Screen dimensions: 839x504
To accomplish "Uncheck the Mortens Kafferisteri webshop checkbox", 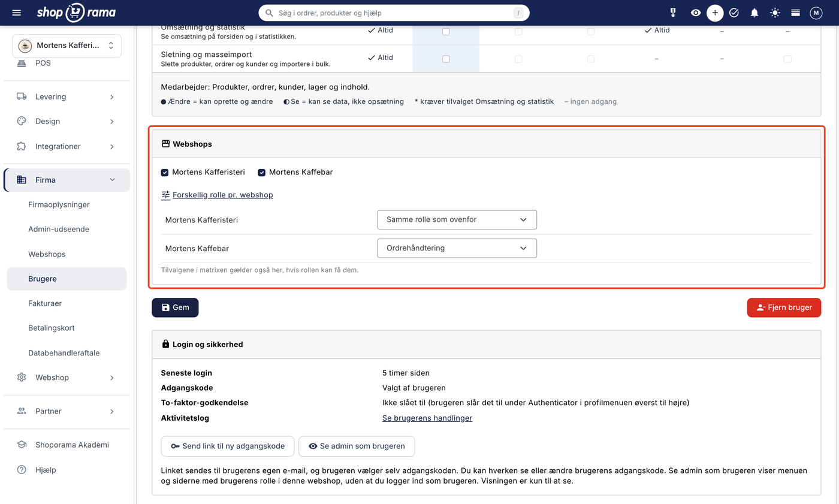I will pyautogui.click(x=165, y=173).
